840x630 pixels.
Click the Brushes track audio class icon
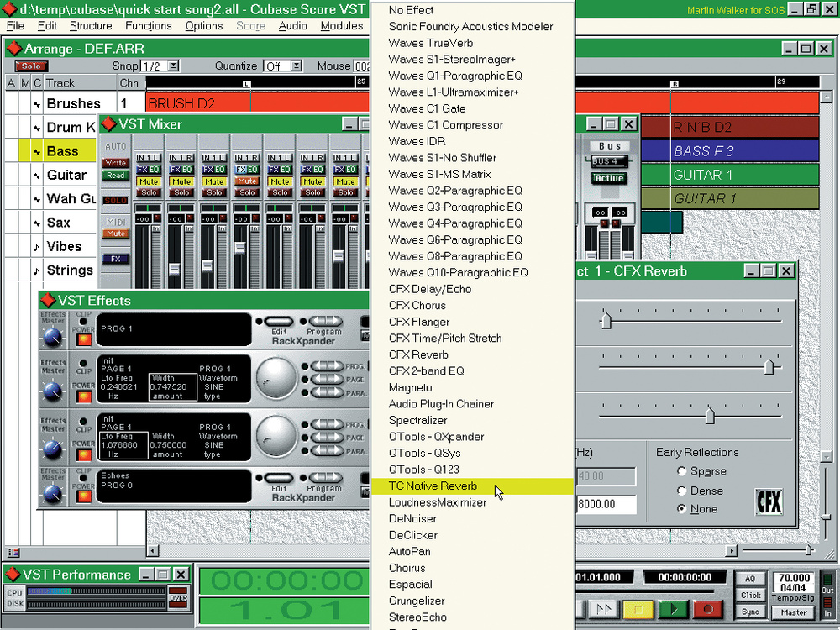(36, 104)
